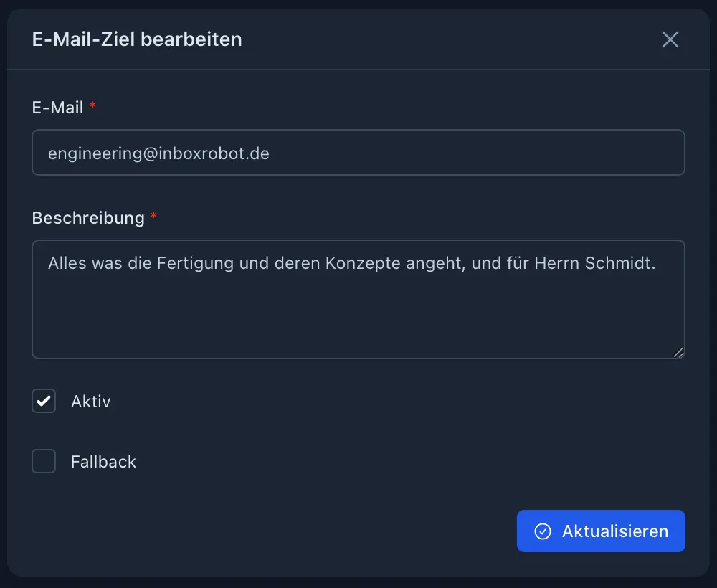Uncheck the Aktiv checkbox
717x588 pixels.
pyautogui.click(x=44, y=402)
